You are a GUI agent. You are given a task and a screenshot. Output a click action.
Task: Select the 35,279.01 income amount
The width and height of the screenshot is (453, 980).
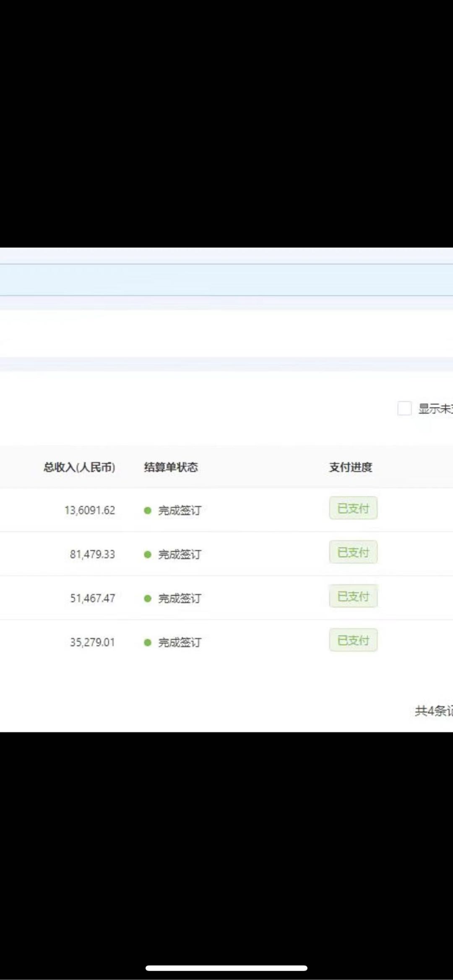tap(92, 643)
